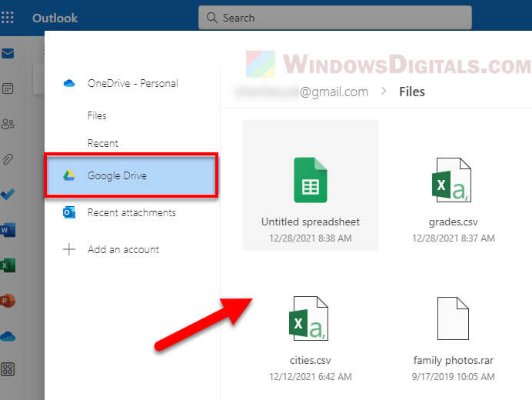The width and height of the screenshot is (532, 400).
Task: Open Recent attachments
Action: point(131,212)
